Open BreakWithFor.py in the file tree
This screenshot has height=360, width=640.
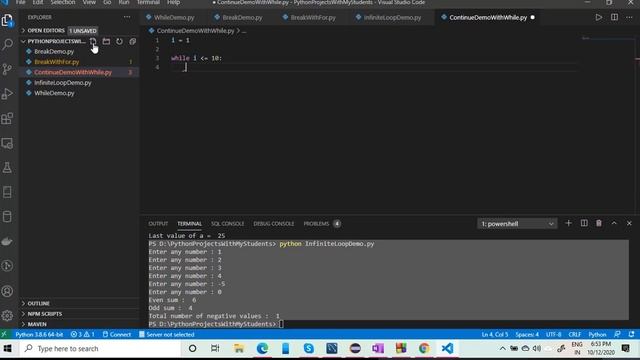[80, 62]
